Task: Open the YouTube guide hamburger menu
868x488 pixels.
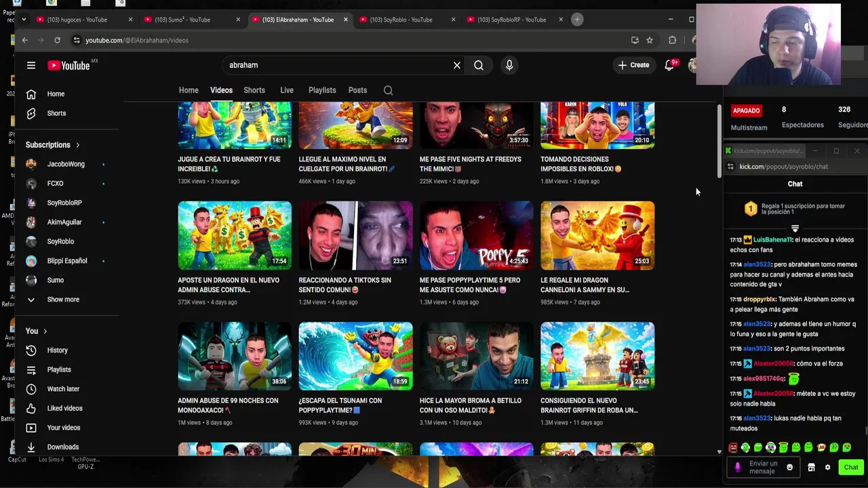Action: [x=31, y=65]
